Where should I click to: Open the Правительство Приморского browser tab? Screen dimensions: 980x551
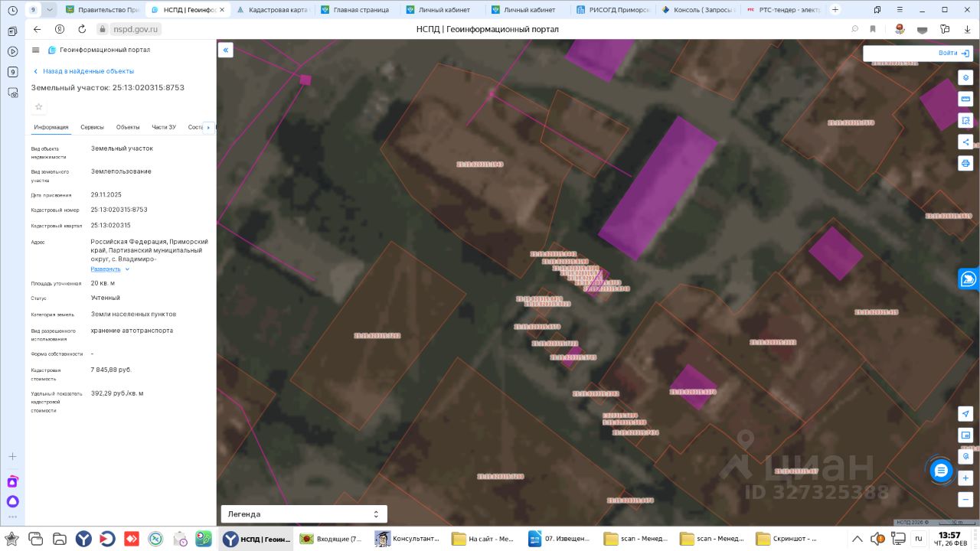point(102,10)
